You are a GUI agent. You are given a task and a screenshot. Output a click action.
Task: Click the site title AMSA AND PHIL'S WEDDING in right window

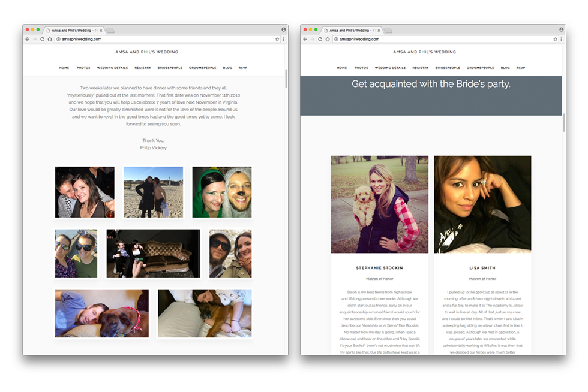point(425,52)
